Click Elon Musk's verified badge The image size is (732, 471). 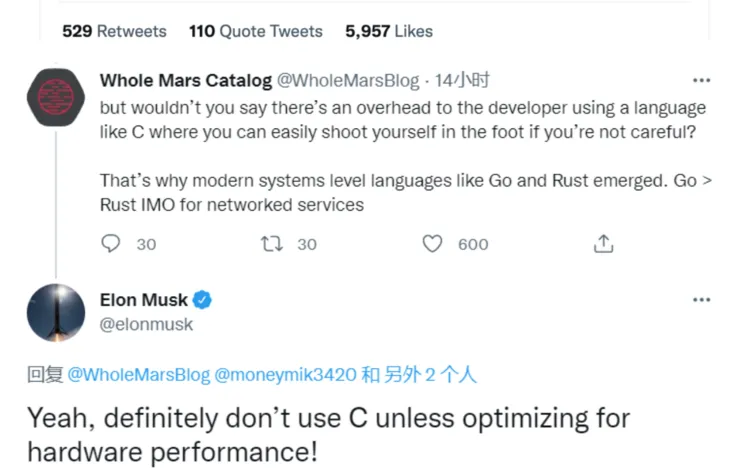pyautogui.click(x=202, y=300)
